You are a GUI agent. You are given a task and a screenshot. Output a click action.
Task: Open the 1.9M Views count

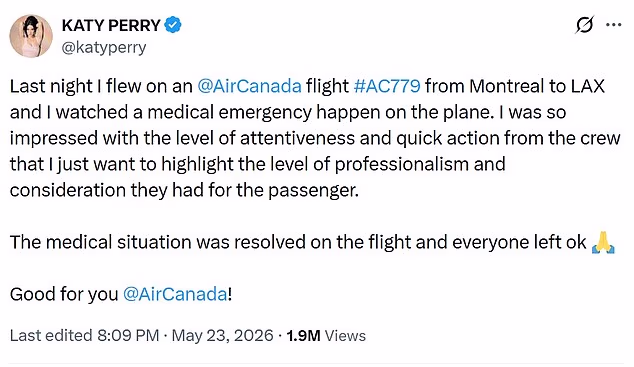tap(326, 336)
